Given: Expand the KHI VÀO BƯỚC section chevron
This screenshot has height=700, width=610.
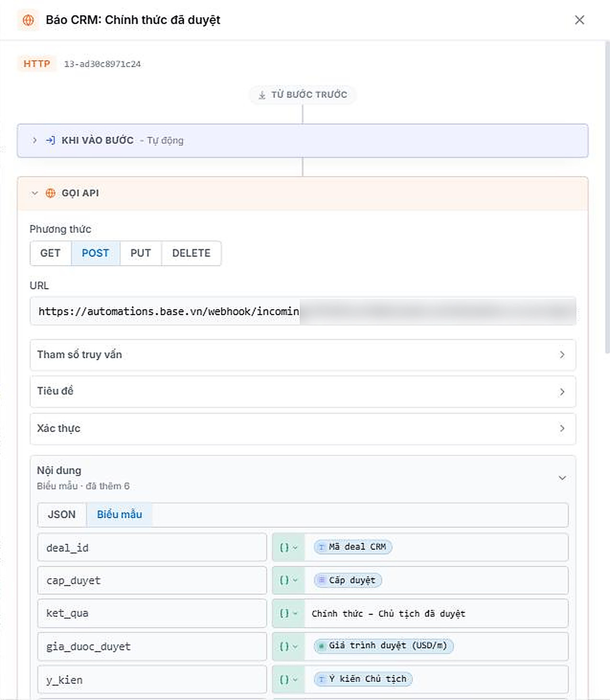Looking at the screenshot, I should 34,140.
